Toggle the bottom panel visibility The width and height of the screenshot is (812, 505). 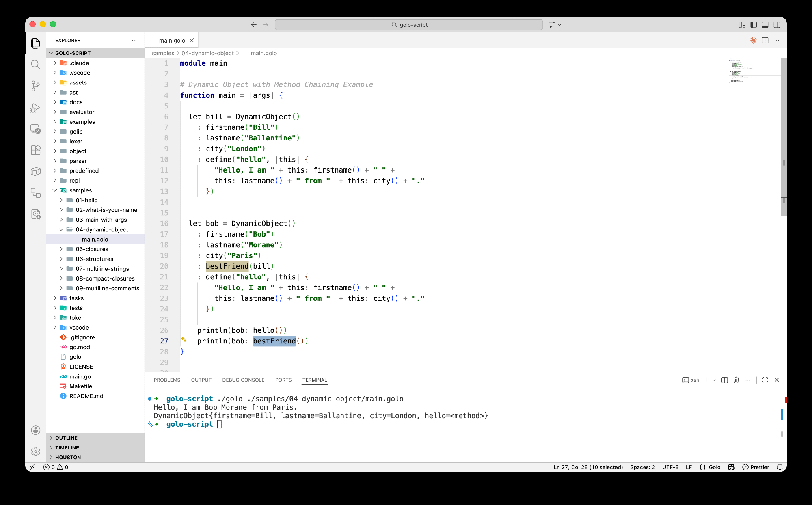pos(765,25)
